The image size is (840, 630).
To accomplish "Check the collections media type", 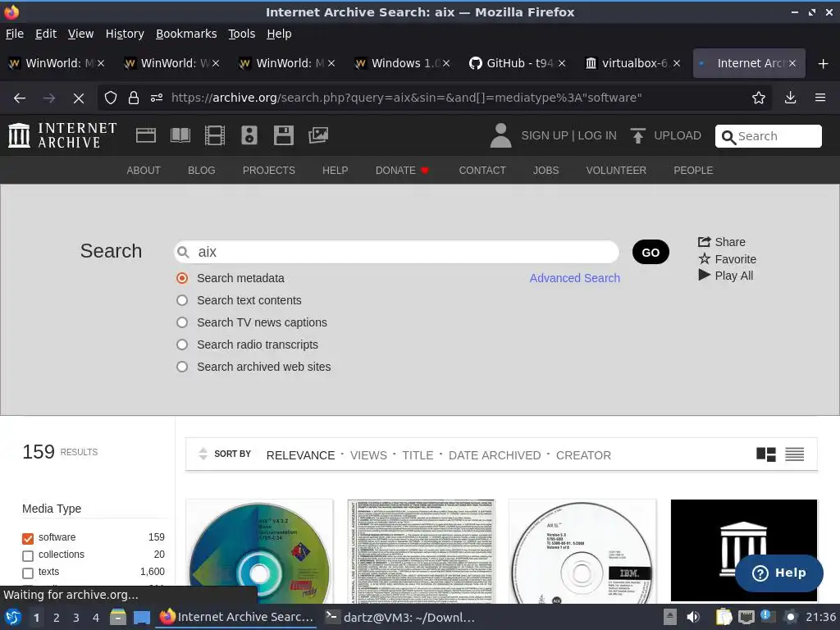I will pos(28,555).
